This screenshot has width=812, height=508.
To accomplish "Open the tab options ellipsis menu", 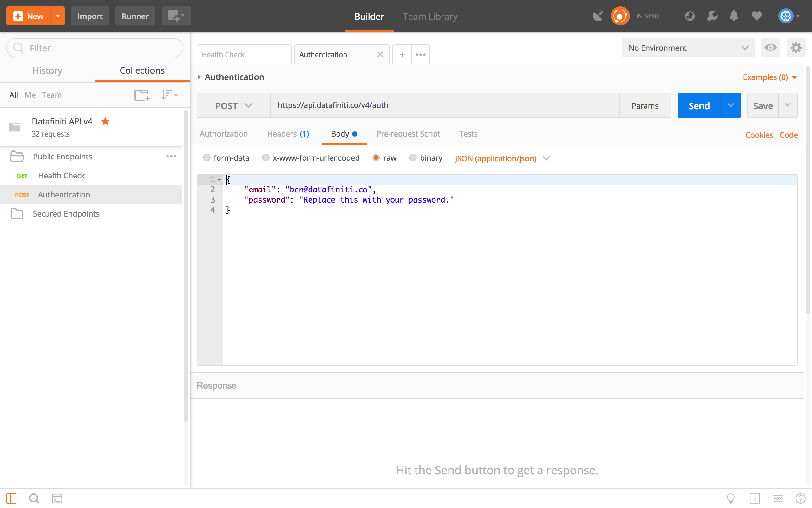I will (x=420, y=54).
